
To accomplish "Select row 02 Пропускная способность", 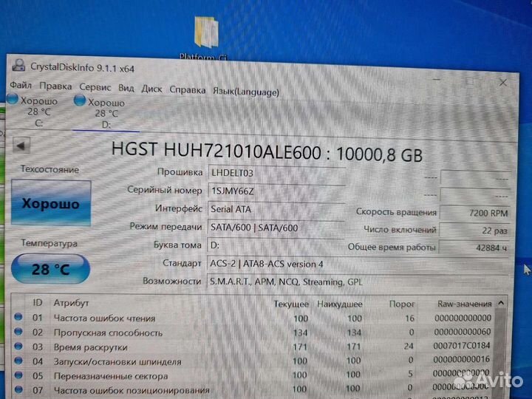I will pos(253,332).
